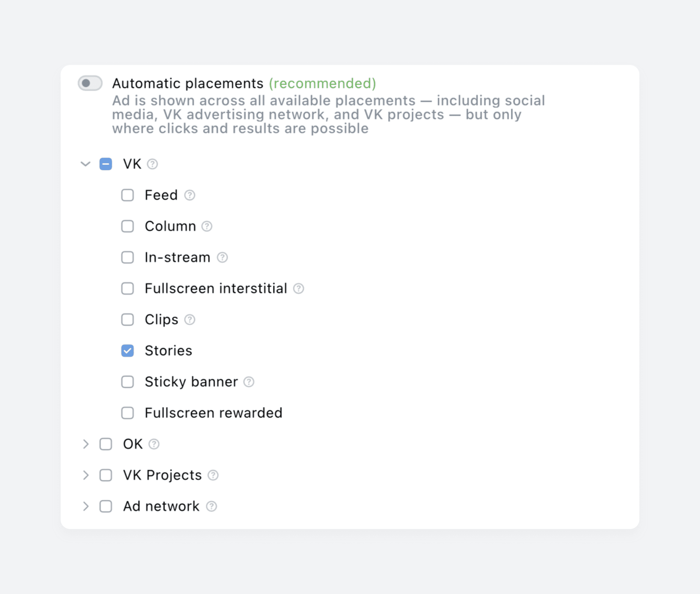Check the Feed placement checkbox
Screen dimensions: 700x594
(127, 195)
